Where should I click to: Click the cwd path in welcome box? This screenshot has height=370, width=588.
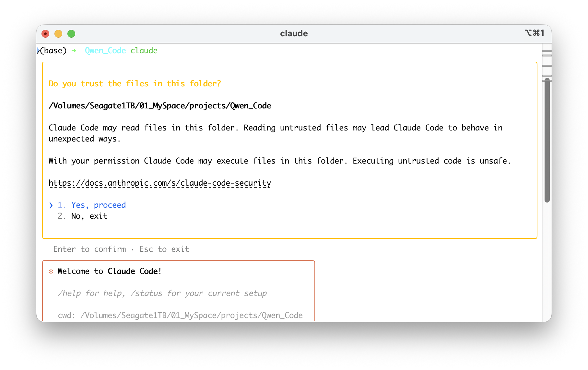click(180, 315)
